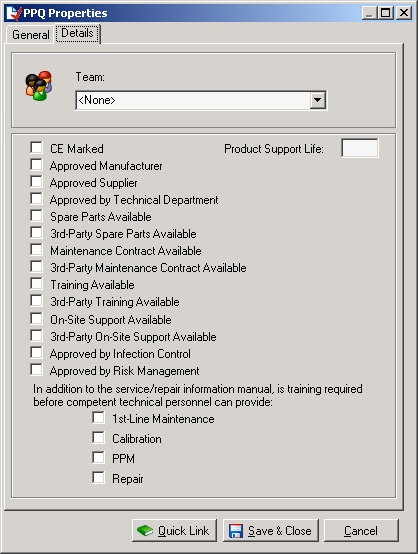Enable 1st-Line Maintenance training checkbox
Viewport: 418px width, 554px height.
pos(99,418)
